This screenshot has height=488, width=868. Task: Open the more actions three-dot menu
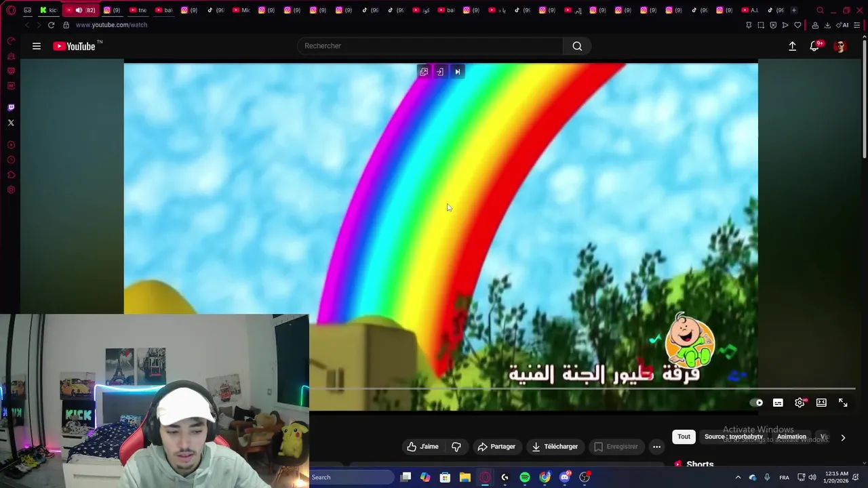[x=656, y=447]
